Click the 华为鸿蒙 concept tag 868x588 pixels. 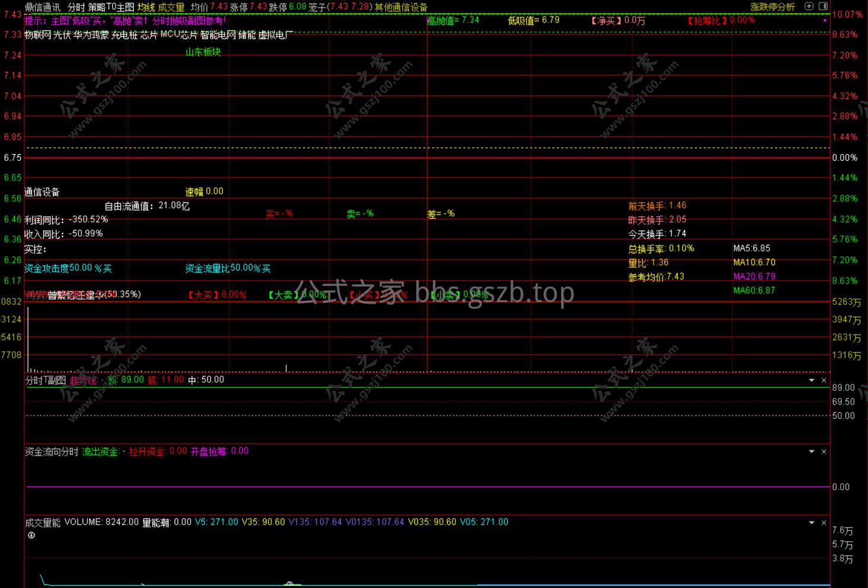(91, 35)
